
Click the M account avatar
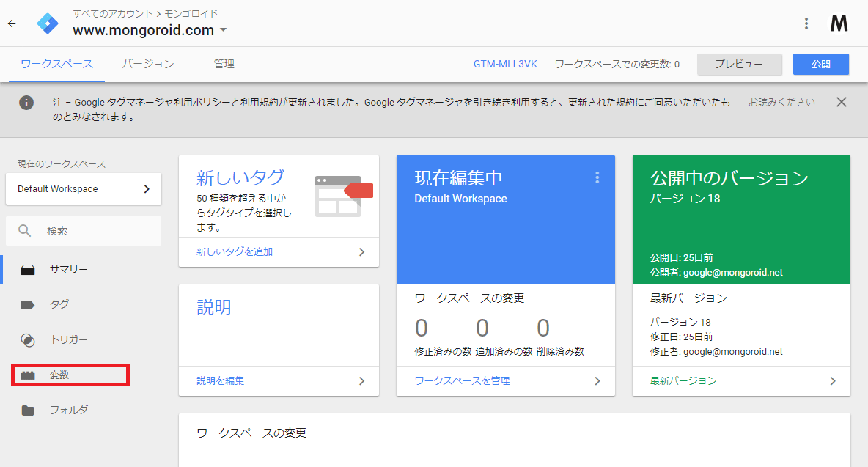click(x=839, y=23)
